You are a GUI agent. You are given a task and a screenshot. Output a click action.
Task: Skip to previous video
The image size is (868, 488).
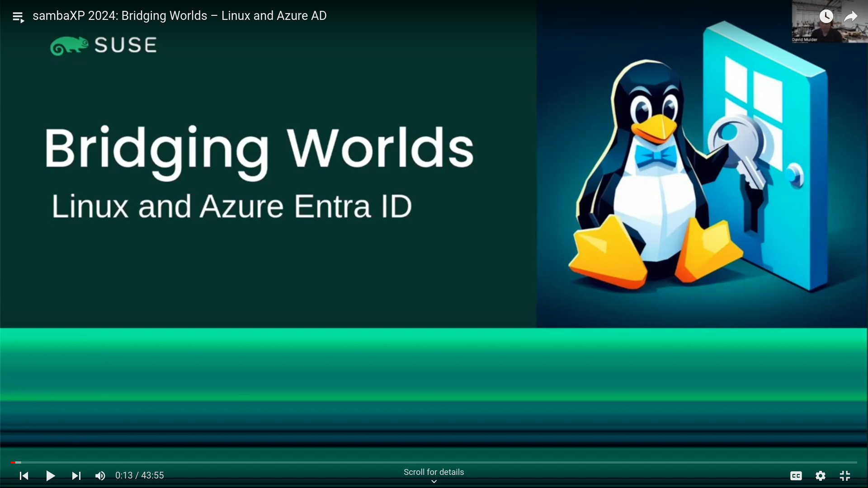point(24,476)
